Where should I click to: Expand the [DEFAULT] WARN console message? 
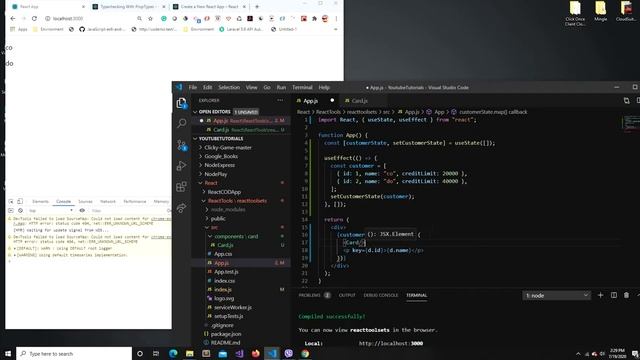coord(15,248)
